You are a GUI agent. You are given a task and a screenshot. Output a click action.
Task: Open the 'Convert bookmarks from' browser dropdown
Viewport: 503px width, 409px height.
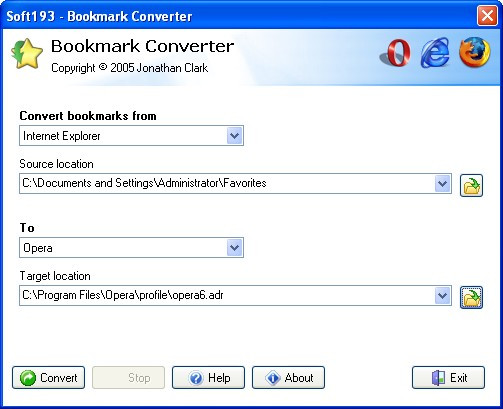(x=235, y=136)
